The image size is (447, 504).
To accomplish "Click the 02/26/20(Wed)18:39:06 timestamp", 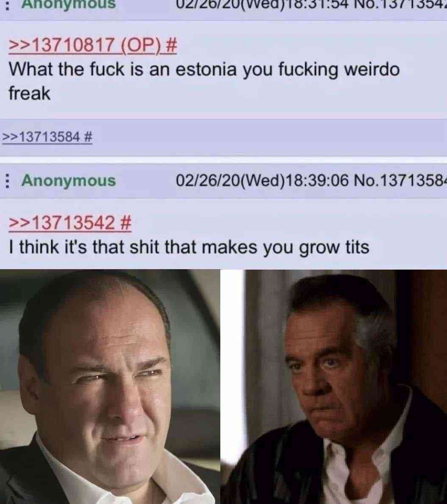I will click(x=262, y=180).
